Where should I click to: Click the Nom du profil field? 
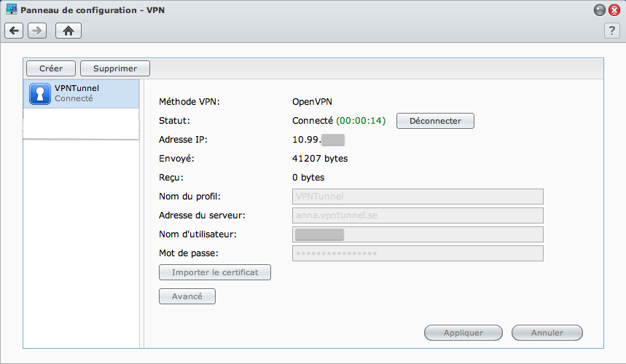[418, 196]
